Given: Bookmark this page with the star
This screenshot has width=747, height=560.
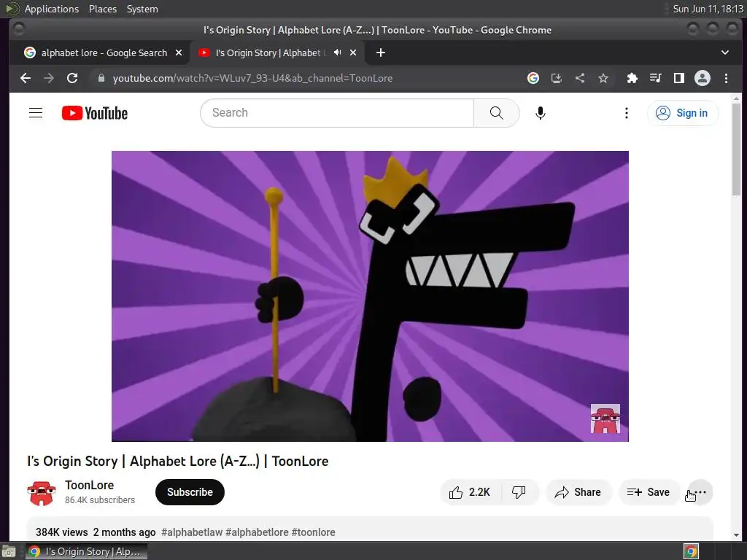Looking at the screenshot, I should coord(603,78).
